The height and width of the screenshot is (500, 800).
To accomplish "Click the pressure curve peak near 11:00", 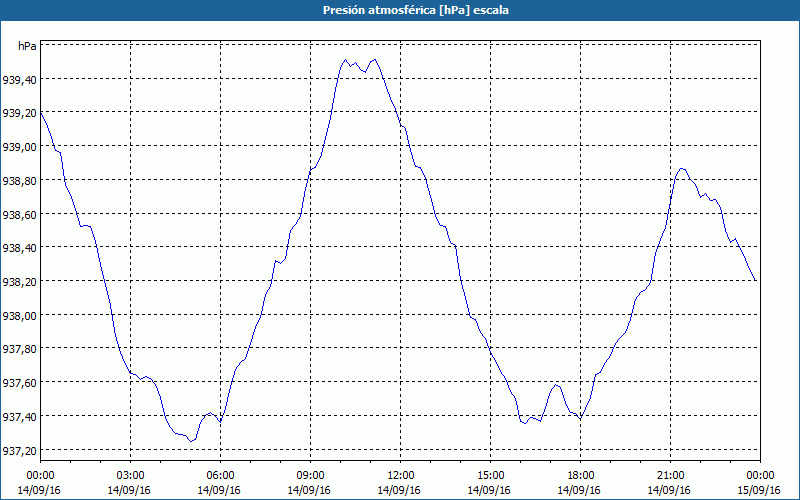I will tap(374, 60).
